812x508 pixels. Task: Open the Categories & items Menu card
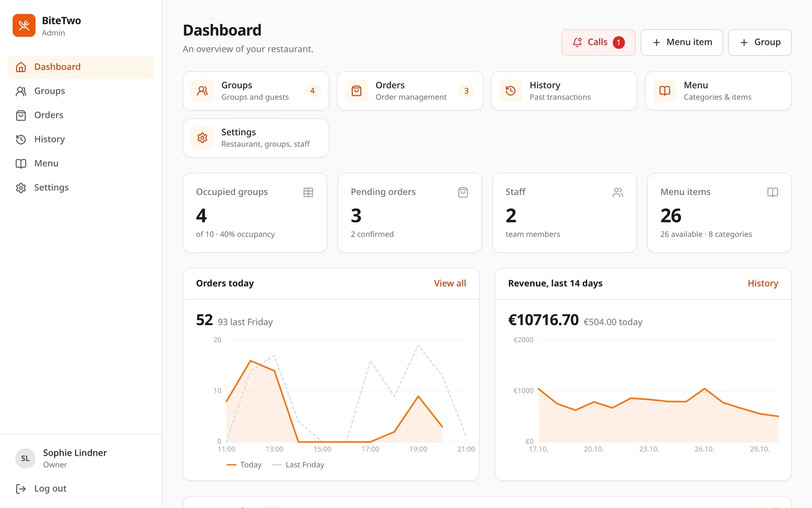coord(718,91)
